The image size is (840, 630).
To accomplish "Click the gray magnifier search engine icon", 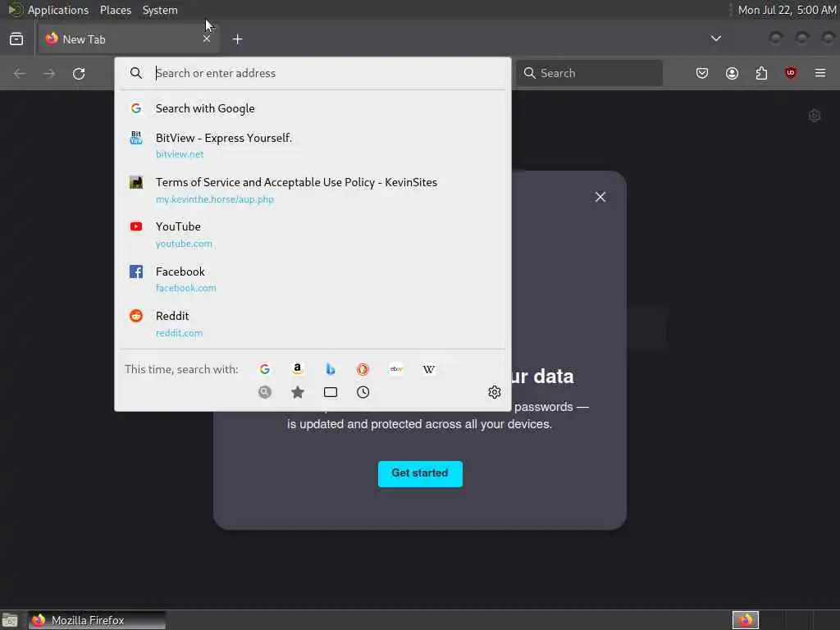I will pyautogui.click(x=265, y=392).
